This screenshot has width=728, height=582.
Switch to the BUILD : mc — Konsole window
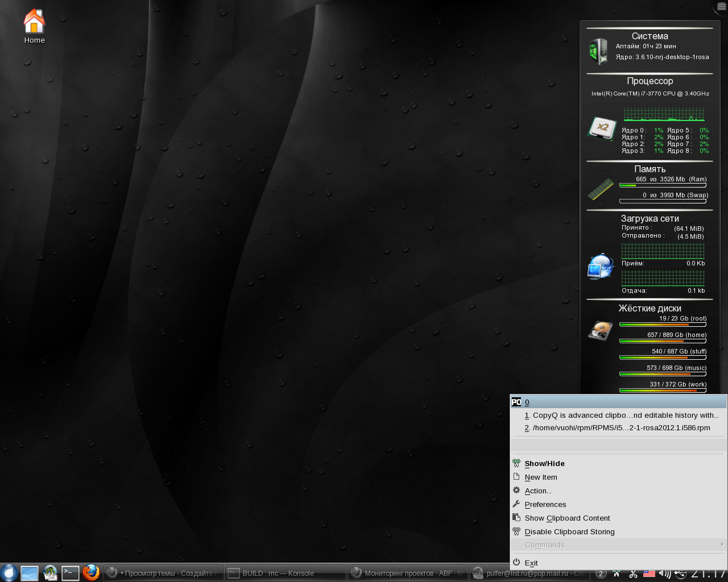[286, 573]
